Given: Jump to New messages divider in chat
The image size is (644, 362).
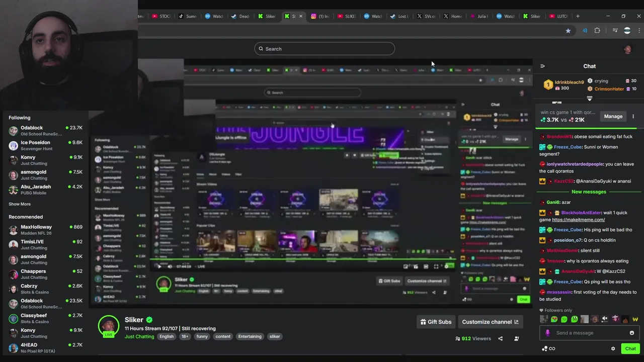Looking at the screenshot, I should tap(589, 192).
